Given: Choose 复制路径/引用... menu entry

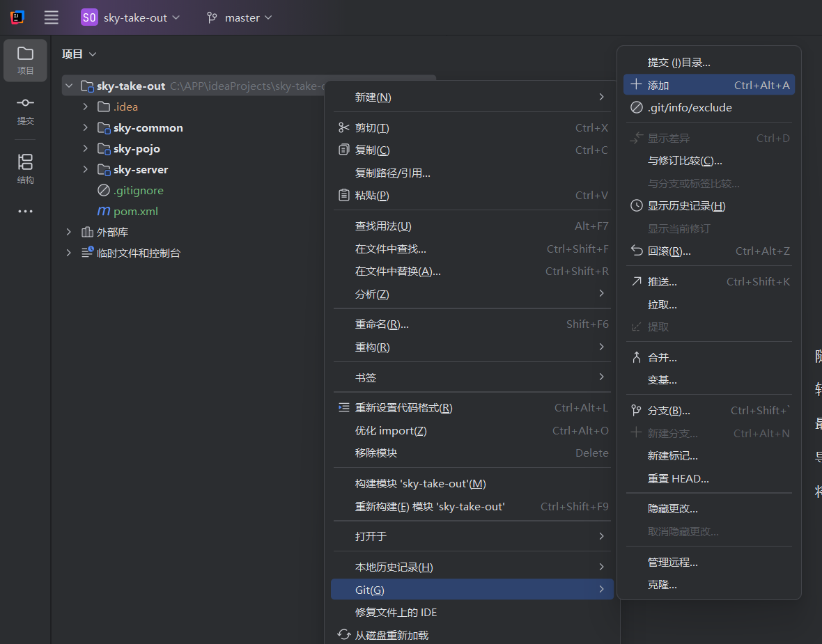Looking at the screenshot, I should [x=472, y=173].
